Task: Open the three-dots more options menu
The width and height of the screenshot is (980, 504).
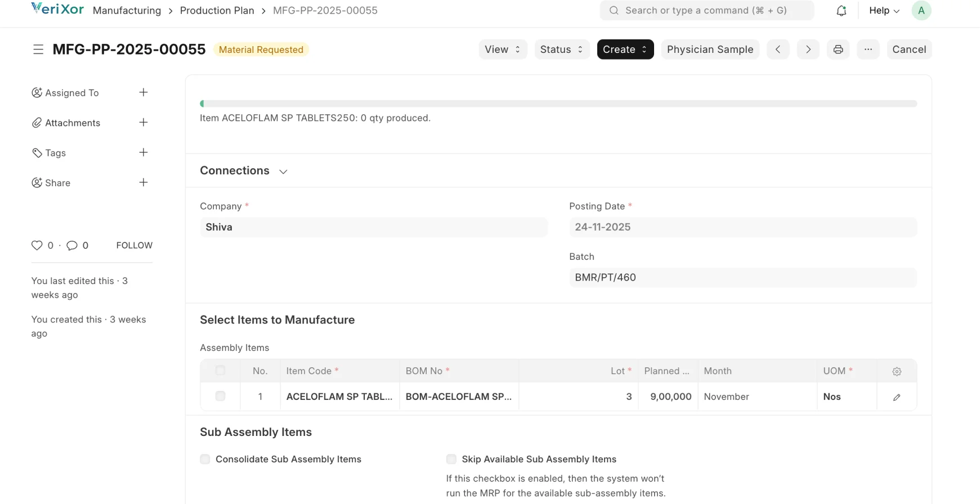Action: pos(868,49)
